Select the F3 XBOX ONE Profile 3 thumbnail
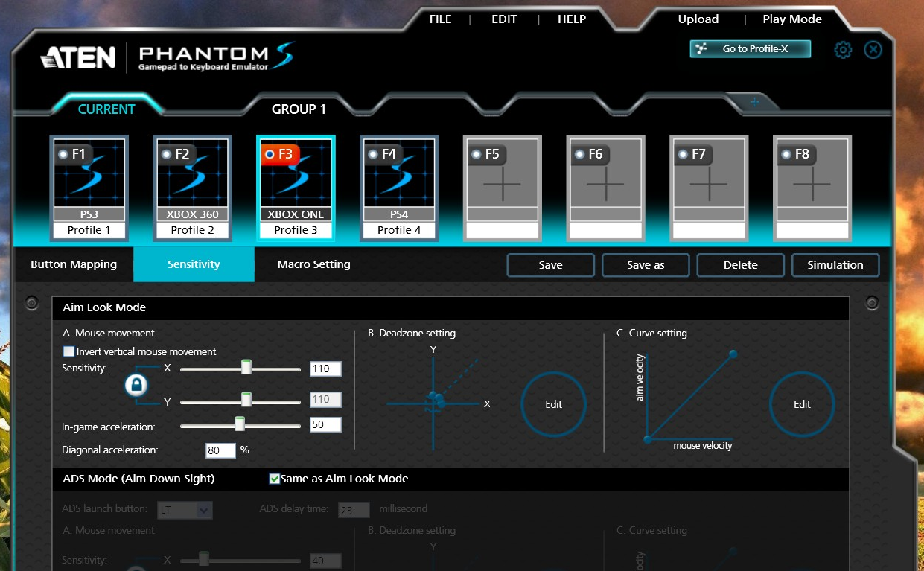The width and height of the screenshot is (924, 571). pyautogui.click(x=296, y=188)
